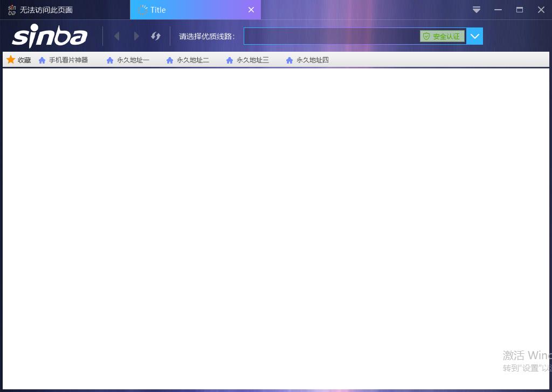Open the browser menu arrow near minimize
Screen dimensions: 552x392
click(476, 9)
